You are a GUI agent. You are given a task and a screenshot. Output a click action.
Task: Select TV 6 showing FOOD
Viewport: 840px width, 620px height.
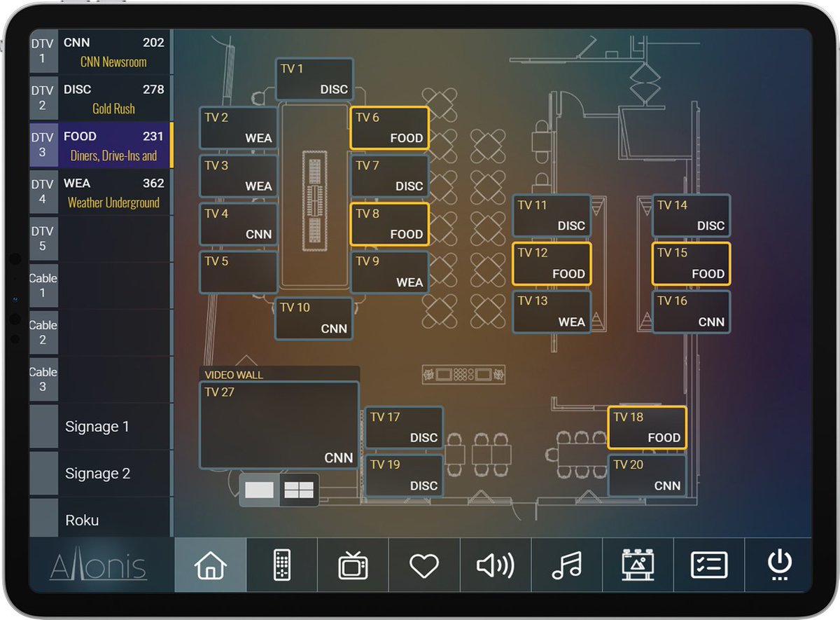[390, 128]
